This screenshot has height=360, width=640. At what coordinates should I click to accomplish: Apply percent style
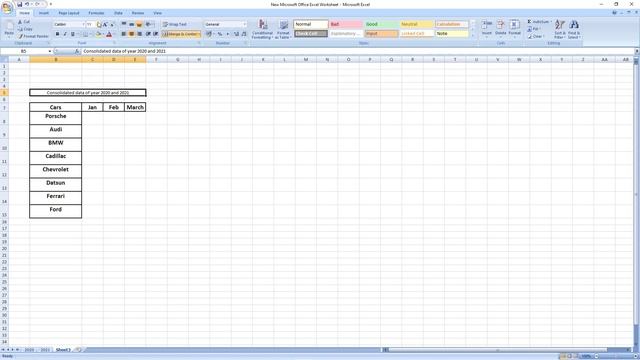click(x=220, y=34)
